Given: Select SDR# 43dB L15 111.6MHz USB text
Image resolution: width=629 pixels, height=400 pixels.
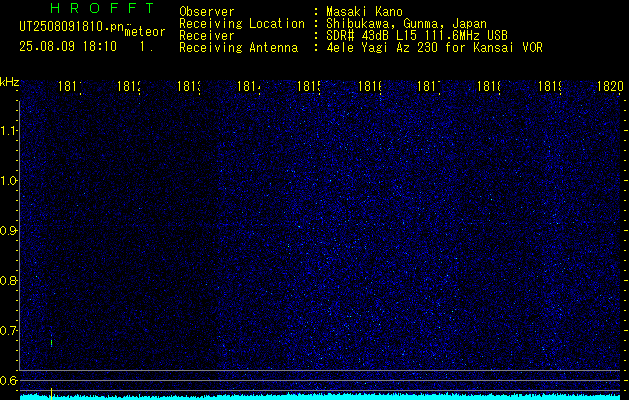Looking at the screenshot, I should [417, 36].
